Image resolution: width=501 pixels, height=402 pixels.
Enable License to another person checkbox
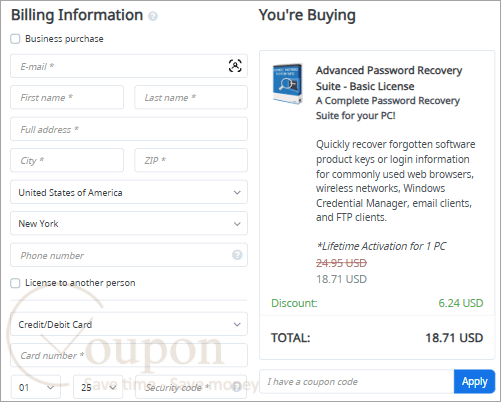coord(15,283)
